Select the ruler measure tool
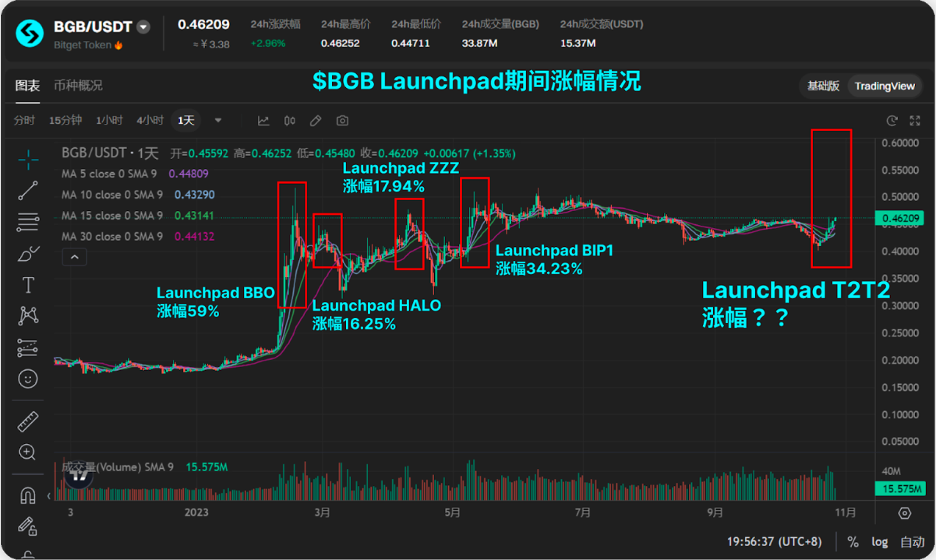 click(x=28, y=422)
